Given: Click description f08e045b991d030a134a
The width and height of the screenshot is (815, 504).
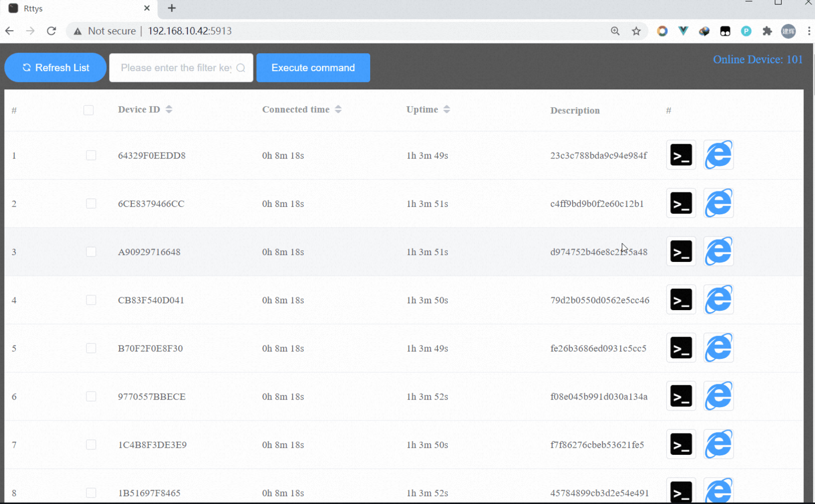Looking at the screenshot, I should [x=599, y=397].
